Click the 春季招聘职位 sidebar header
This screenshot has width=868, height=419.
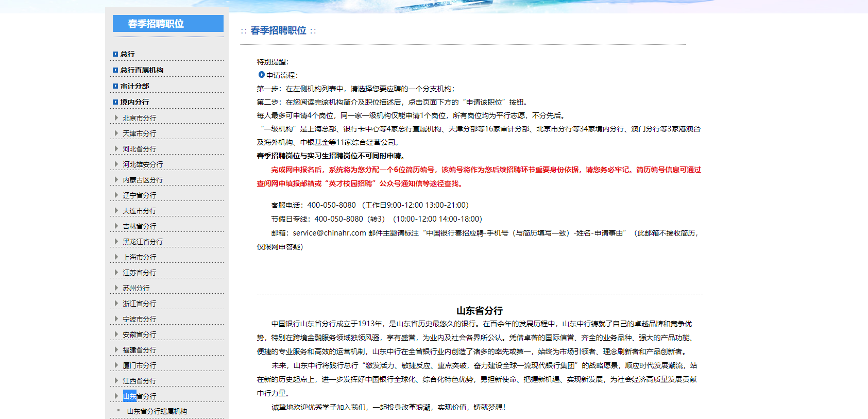pos(168,24)
